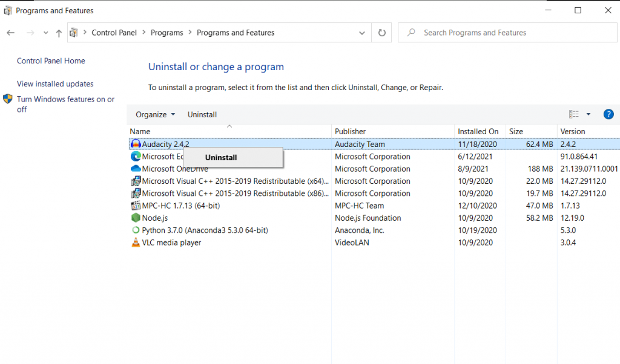Click the Uninstall or change a program heading
620x364 pixels.
click(x=216, y=67)
